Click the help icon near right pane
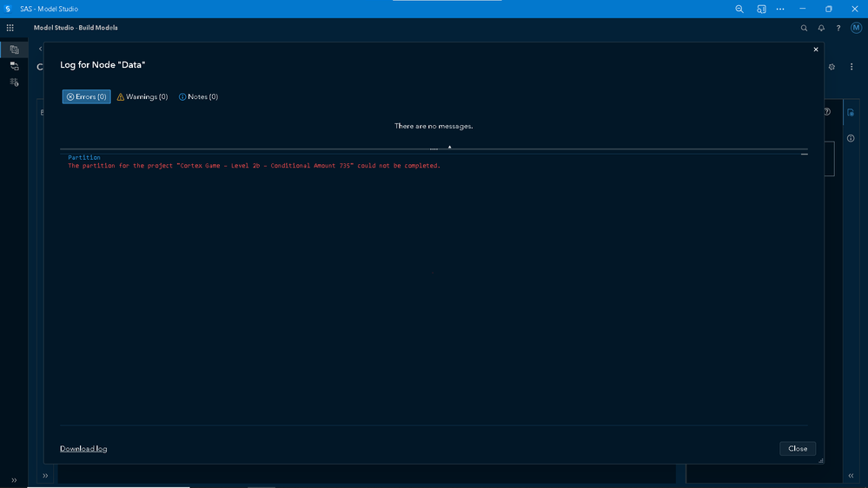Viewport: 868px width, 488px height. pyautogui.click(x=827, y=112)
